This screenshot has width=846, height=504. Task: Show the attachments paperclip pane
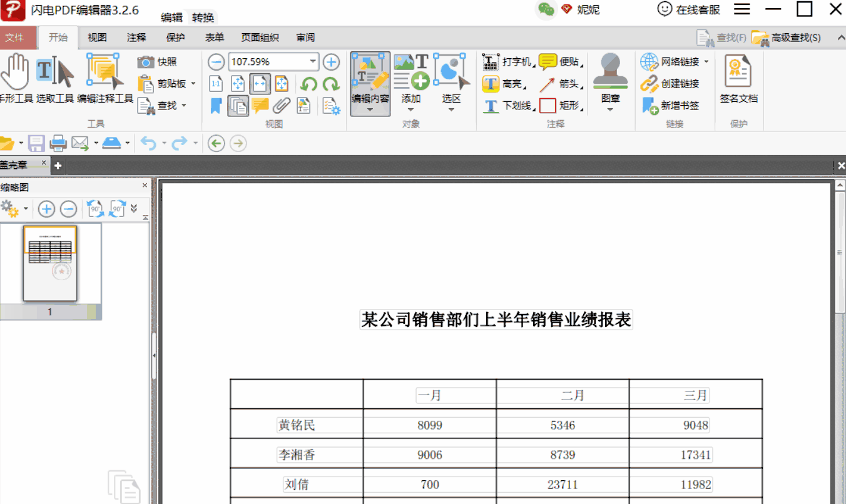coord(282,106)
